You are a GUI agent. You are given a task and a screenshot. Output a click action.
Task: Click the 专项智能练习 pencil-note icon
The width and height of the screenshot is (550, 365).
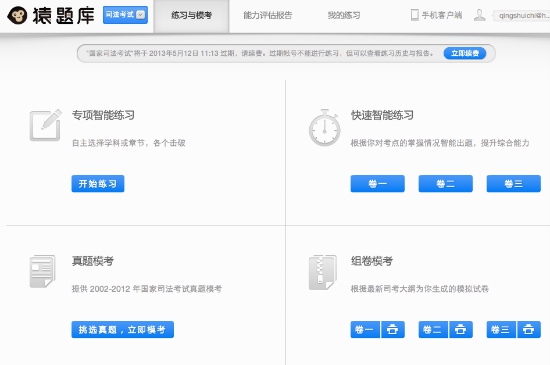click(x=46, y=125)
